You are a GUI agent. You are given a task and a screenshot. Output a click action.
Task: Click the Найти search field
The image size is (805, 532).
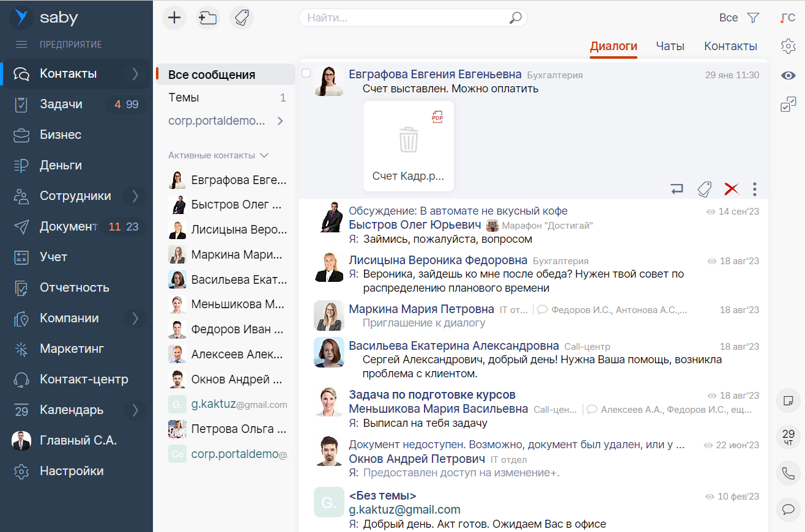404,18
